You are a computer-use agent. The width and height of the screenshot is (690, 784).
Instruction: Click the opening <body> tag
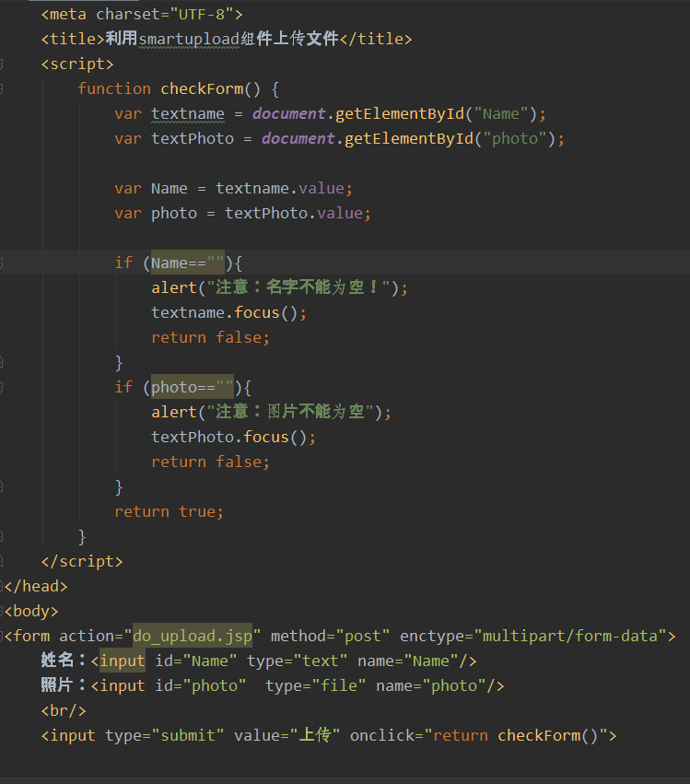[x=31, y=611]
